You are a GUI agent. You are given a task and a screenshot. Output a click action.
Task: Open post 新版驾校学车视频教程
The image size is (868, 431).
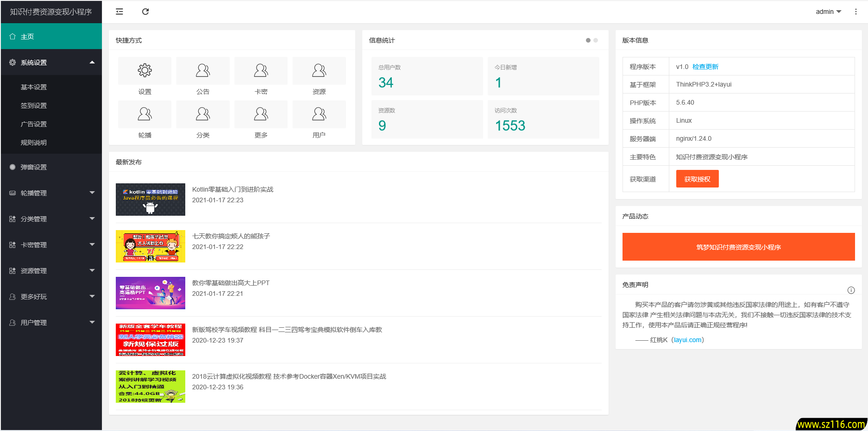287,330
